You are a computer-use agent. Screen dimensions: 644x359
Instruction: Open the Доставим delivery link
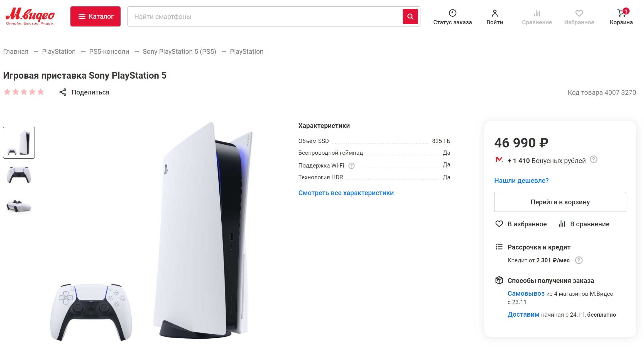point(523,314)
